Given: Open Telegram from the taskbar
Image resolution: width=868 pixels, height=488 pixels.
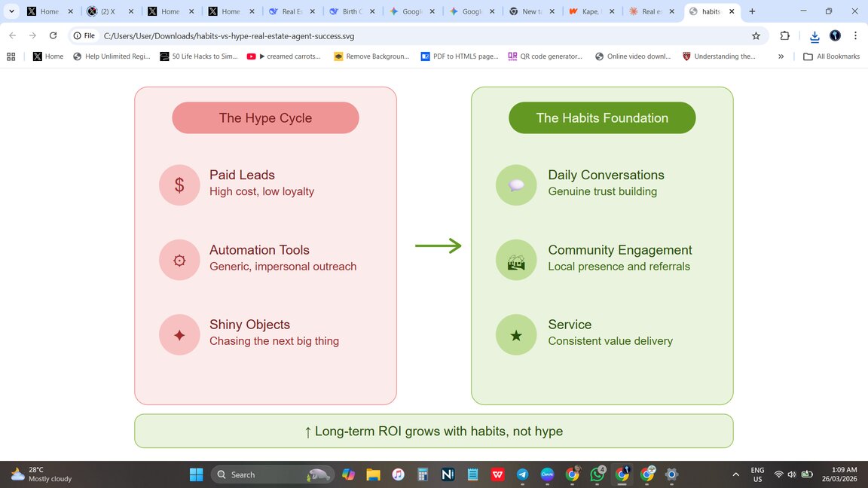Looking at the screenshot, I should (522, 474).
